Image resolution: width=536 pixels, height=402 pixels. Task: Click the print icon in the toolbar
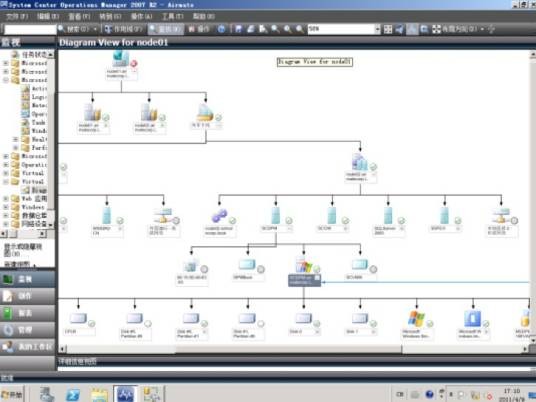(251, 29)
